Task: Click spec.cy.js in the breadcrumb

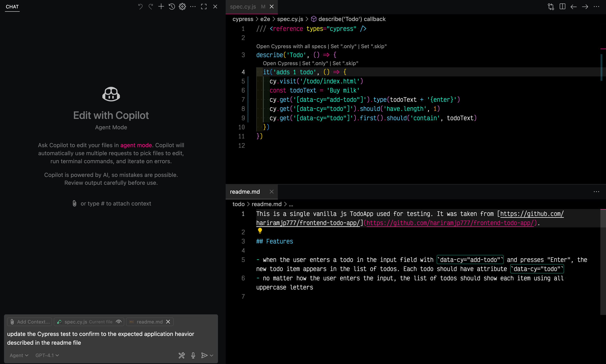Action: (x=290, y=19)
